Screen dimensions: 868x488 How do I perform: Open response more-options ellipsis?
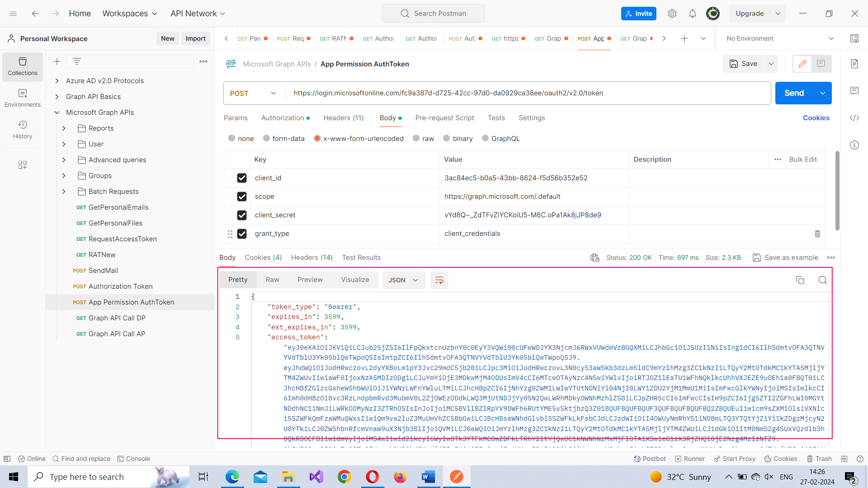831,258
